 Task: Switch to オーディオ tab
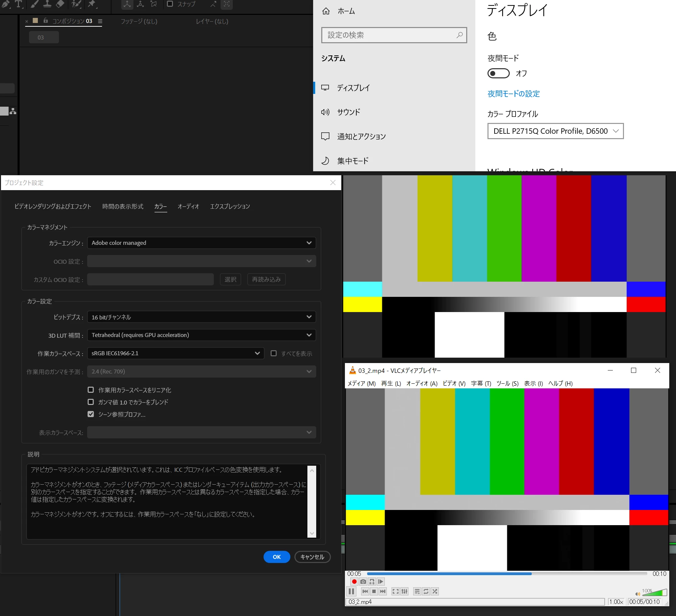coord(188,206)
